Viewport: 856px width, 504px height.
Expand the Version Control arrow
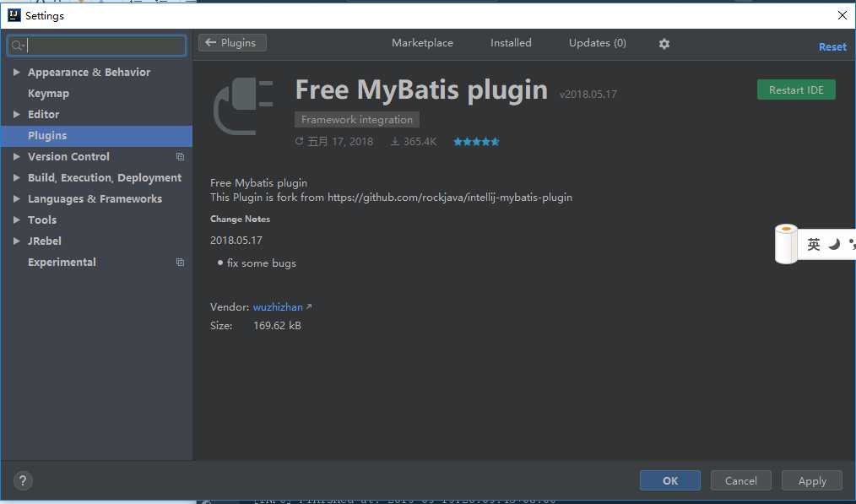click(16, 157)
